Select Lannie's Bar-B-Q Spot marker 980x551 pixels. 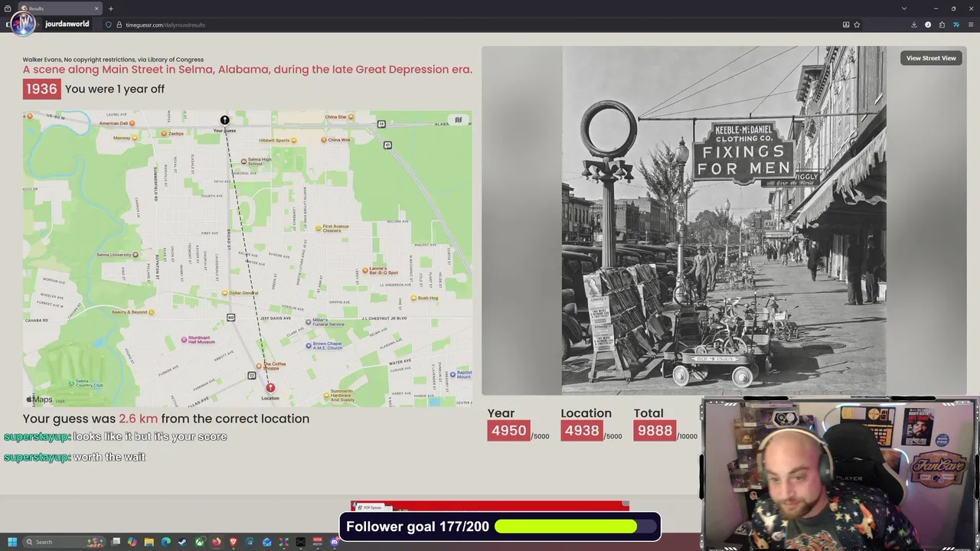click(364, 269)
